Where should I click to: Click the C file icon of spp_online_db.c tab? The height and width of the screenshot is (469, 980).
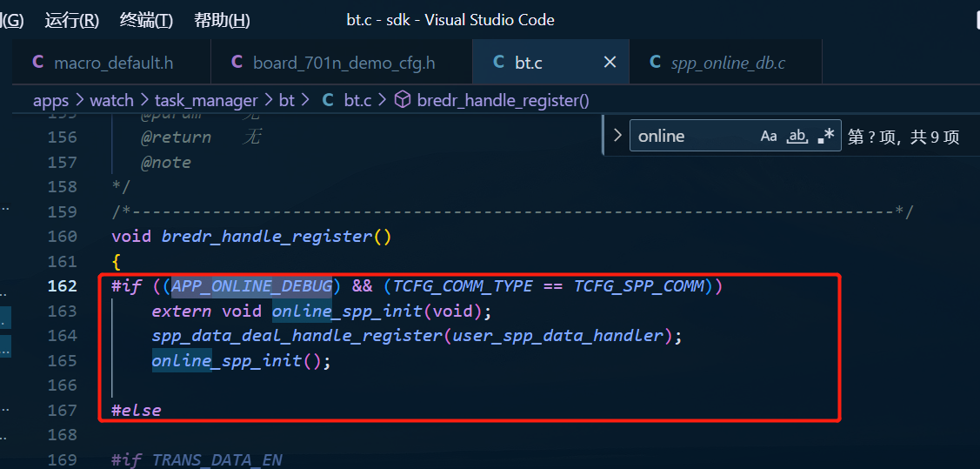pyautogui.click(x=655, y=62)
